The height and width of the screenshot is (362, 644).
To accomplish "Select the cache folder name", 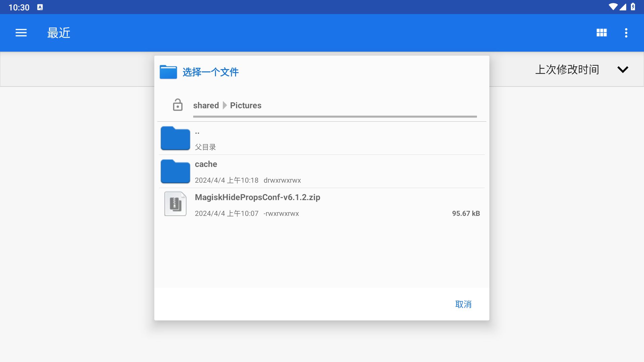I will [206, 164].
